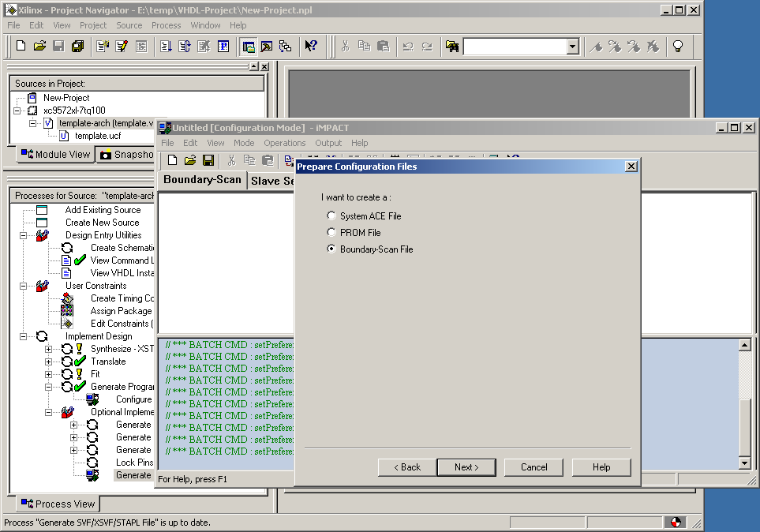This screenshot has height=532, width=760.
Task: Click the first toggle bookmark flag icon
Action: (596, 46)
